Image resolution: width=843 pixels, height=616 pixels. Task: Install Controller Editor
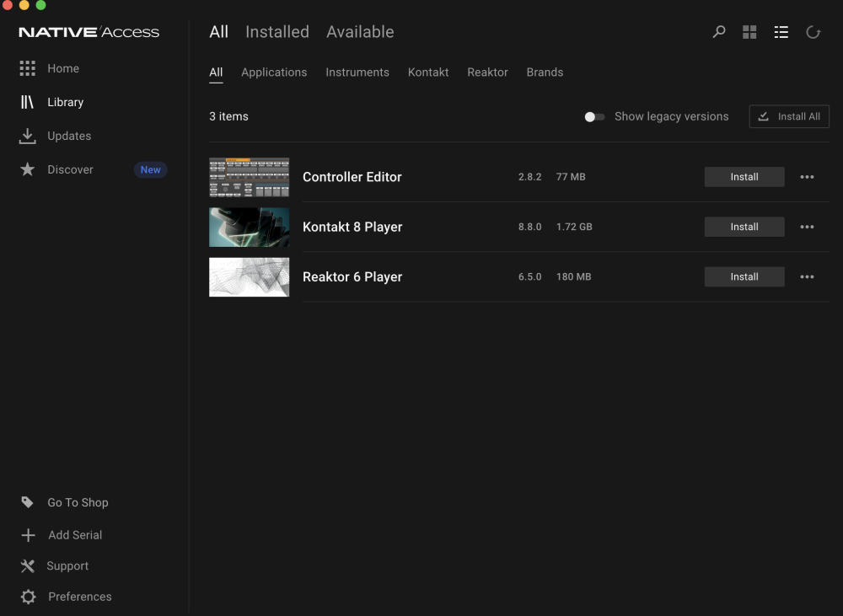point(744,177)
